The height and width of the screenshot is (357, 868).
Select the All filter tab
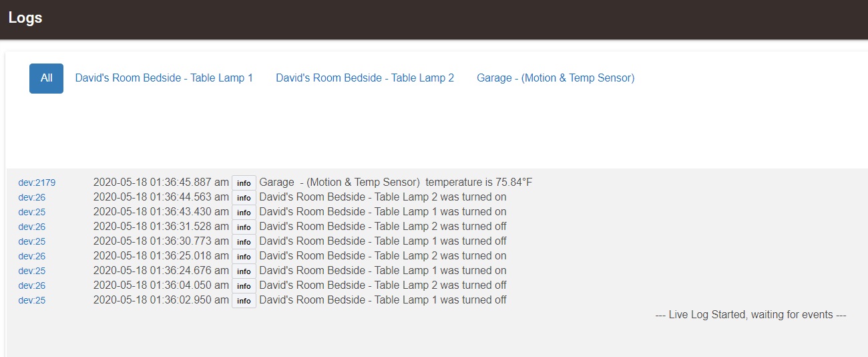pyautogui.click(x=46, y=78)
